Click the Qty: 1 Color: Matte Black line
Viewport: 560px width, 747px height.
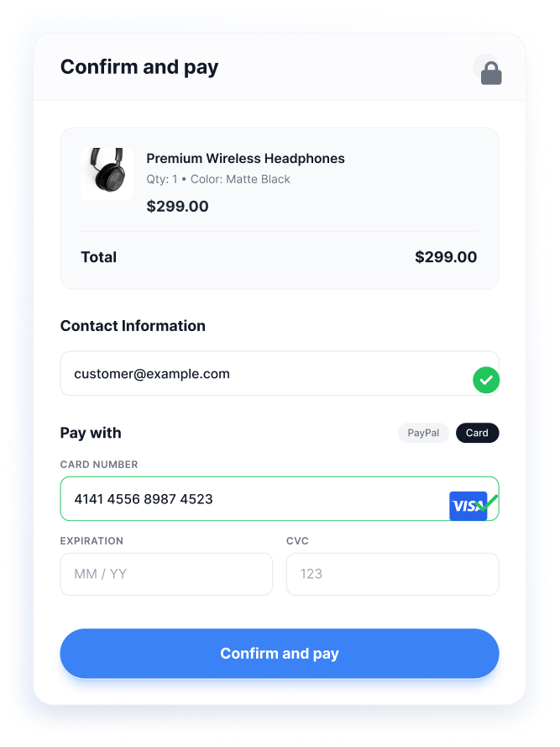click(x=217, y=179)
